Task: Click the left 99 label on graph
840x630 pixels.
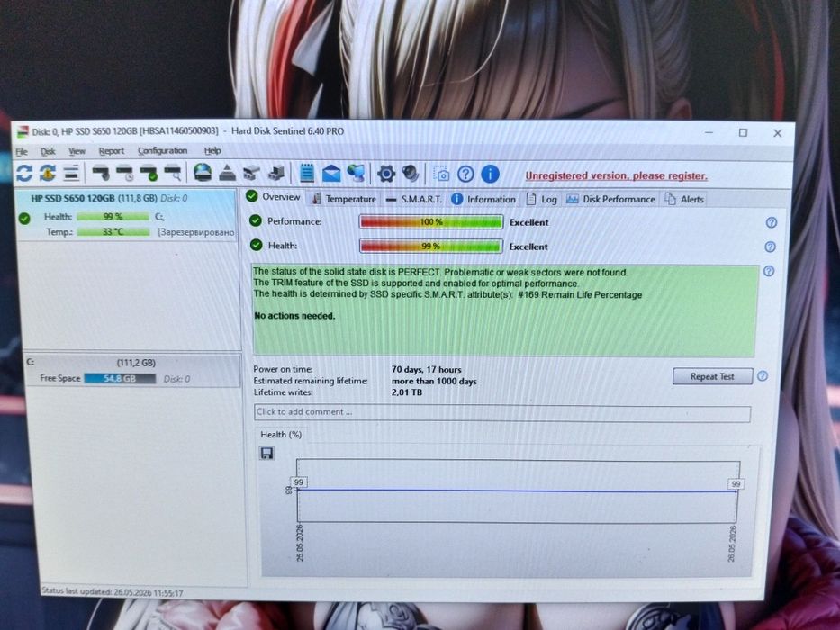Action: click(x=298, y=482)
